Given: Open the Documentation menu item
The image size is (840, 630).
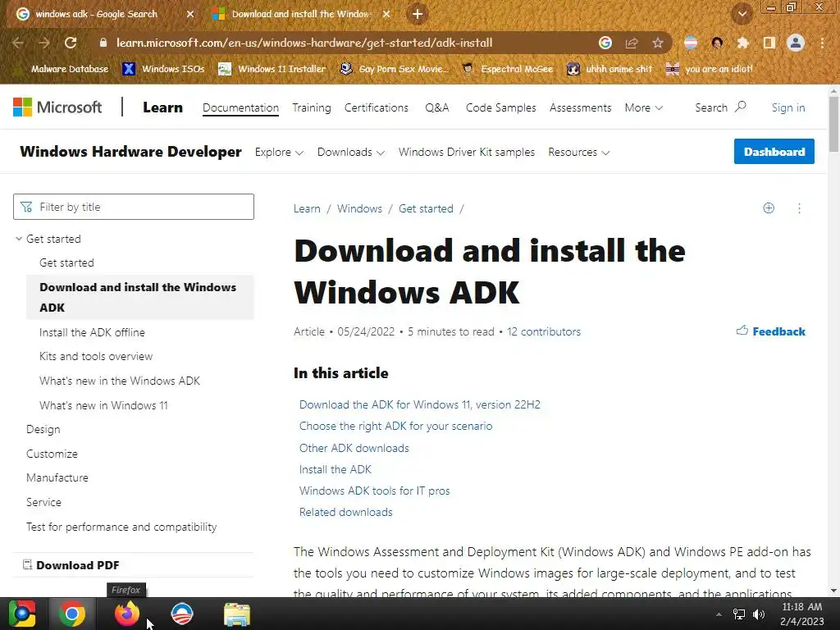Looking at the screenshot, I should tap(240, 107).
